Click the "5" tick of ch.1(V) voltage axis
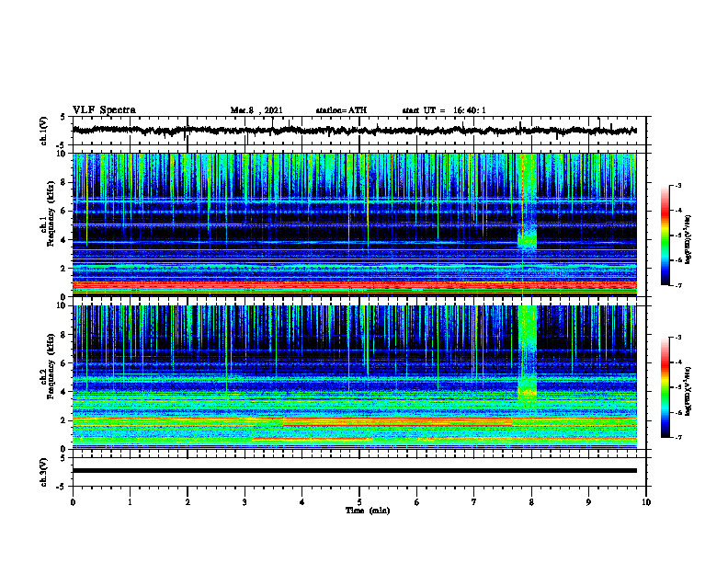 (x=63, y=118)
